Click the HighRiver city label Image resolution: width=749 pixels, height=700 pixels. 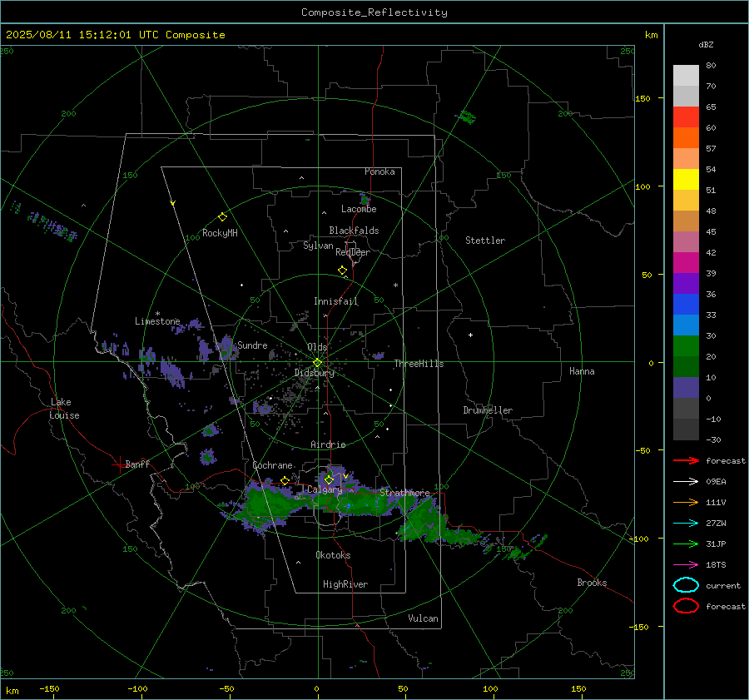[345, 584]
